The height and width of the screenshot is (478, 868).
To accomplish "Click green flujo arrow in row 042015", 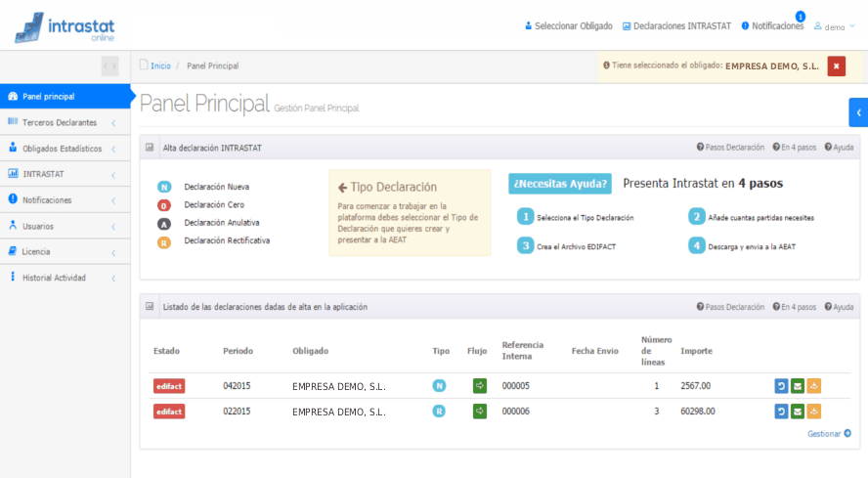I will (480, 385).
